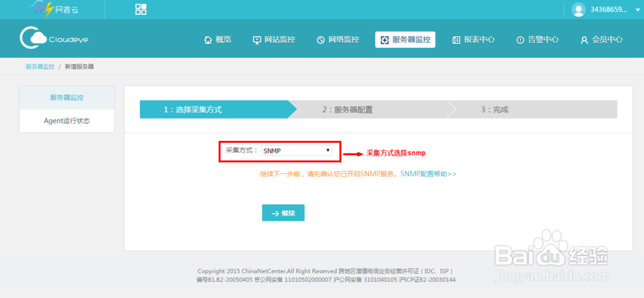Click step 2：服务器配置
This screenshot has width=644, height=298.
pyautogui.click(x=372, y=109)
